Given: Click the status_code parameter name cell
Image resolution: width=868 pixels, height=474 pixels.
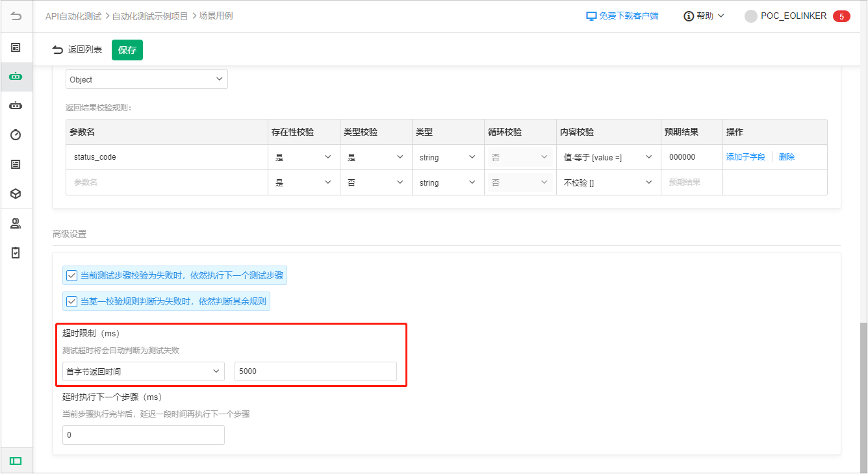Looking at the screenshot, I should coord(167,157).
